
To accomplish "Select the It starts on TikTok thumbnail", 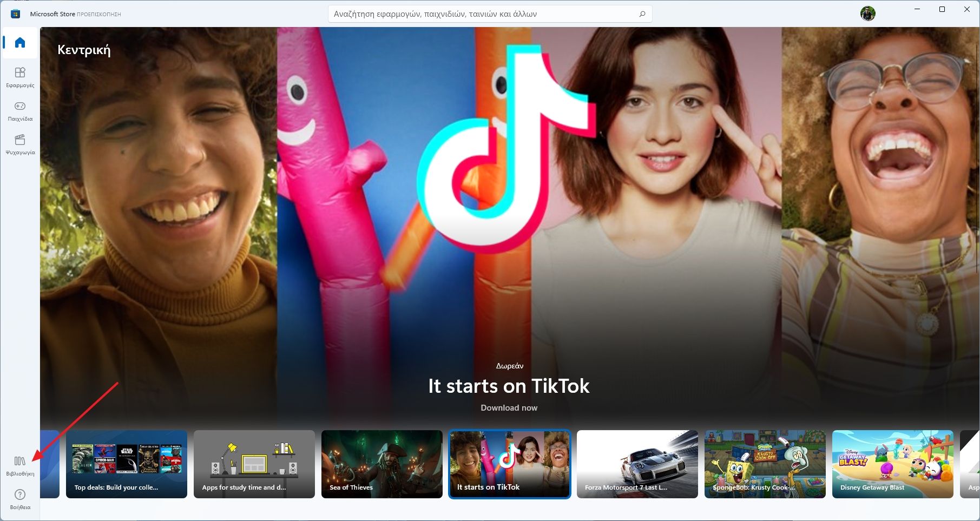I will 510,464.
